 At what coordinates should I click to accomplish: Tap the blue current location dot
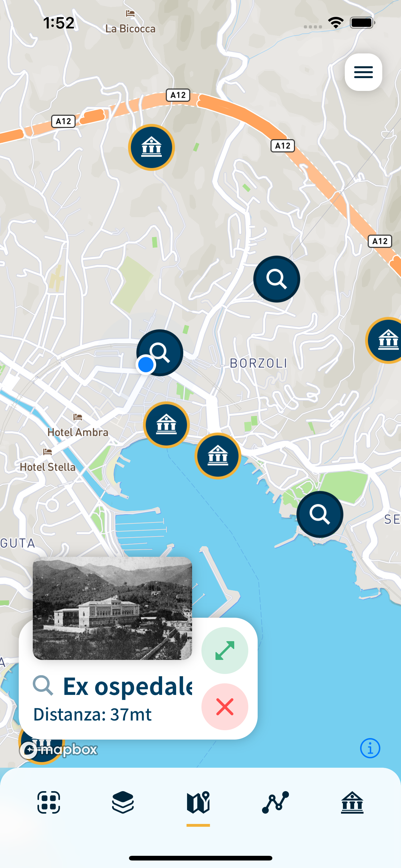(x=146, y=365)
